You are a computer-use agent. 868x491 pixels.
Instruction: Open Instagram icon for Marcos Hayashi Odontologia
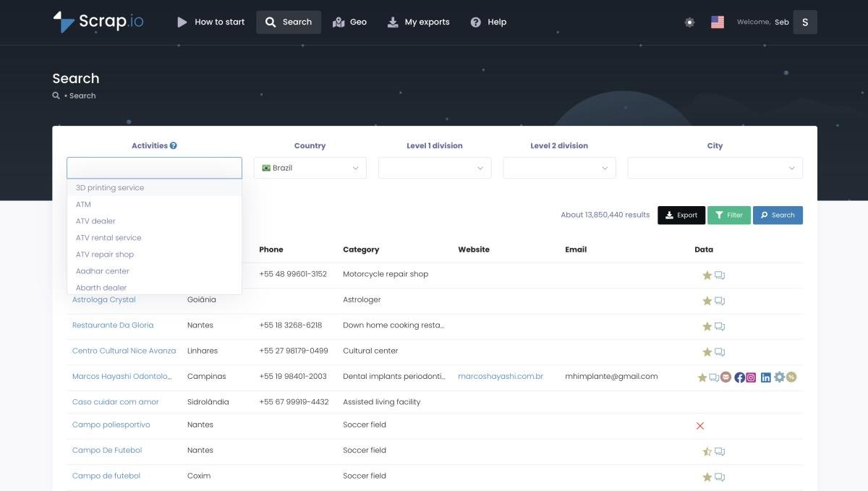click(x=751, y=377)
